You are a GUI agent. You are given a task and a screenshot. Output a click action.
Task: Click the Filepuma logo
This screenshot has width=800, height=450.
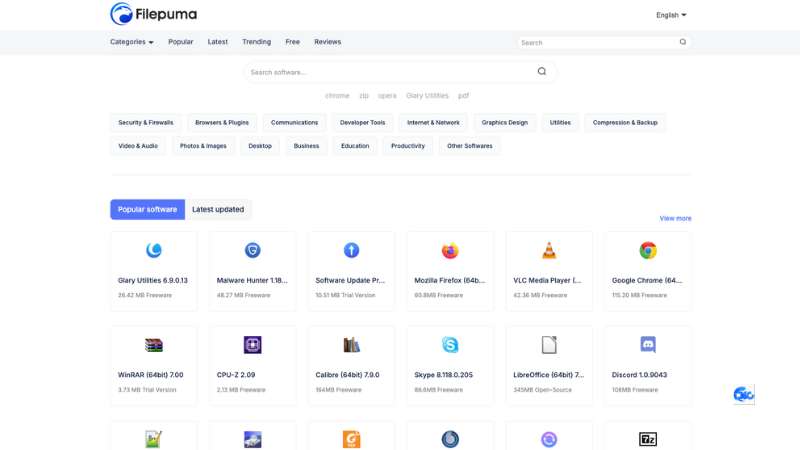click(154, 14)
